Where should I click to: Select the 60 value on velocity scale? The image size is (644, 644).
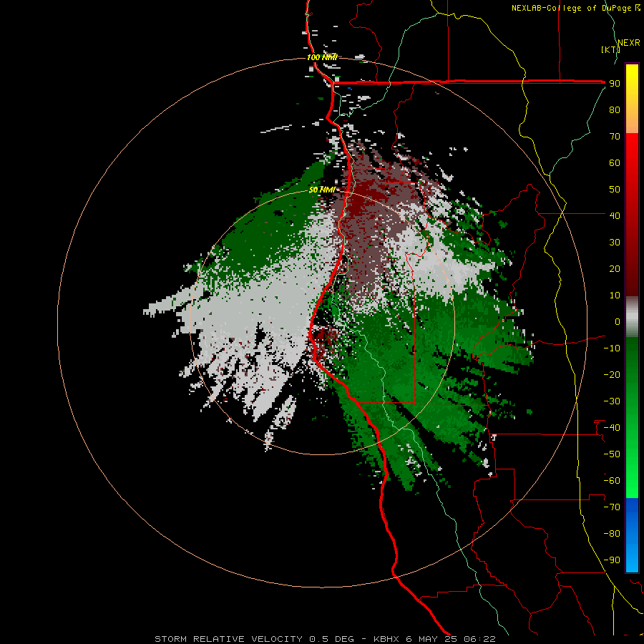[615, 163]
